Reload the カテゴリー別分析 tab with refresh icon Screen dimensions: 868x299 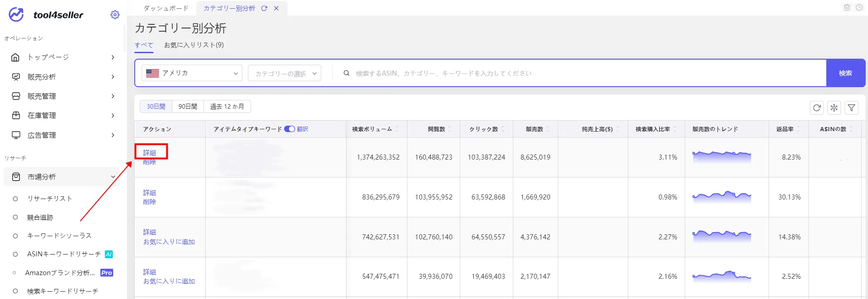pyautogui.click(x=264, y=8)
